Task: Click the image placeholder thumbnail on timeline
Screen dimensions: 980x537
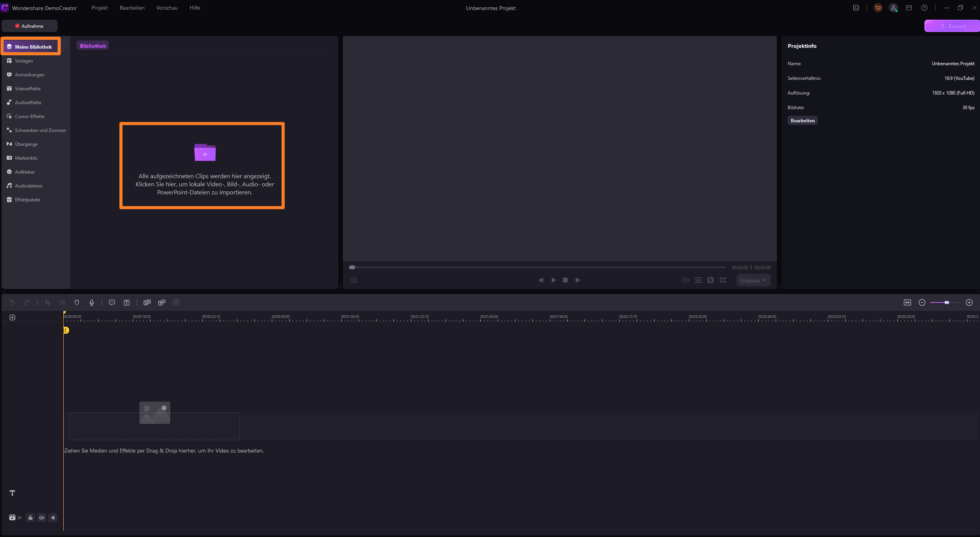Action: pyautogui.click(x=155, y=413)
